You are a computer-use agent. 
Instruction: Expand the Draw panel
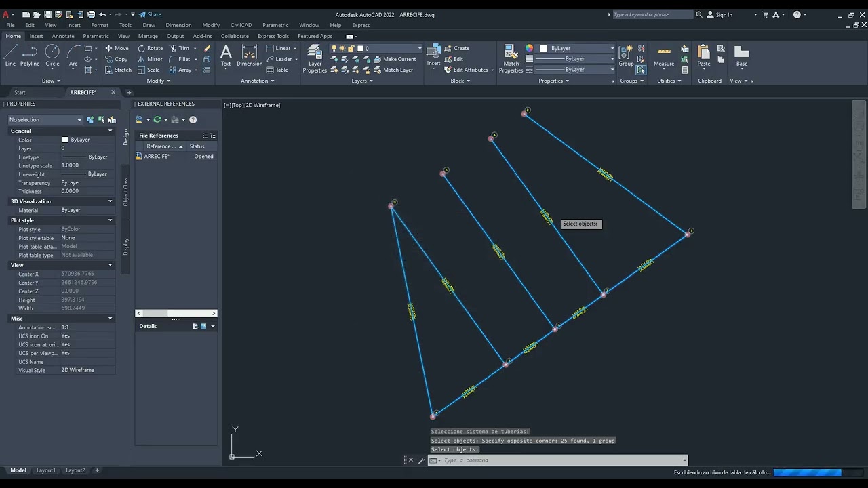51,81
